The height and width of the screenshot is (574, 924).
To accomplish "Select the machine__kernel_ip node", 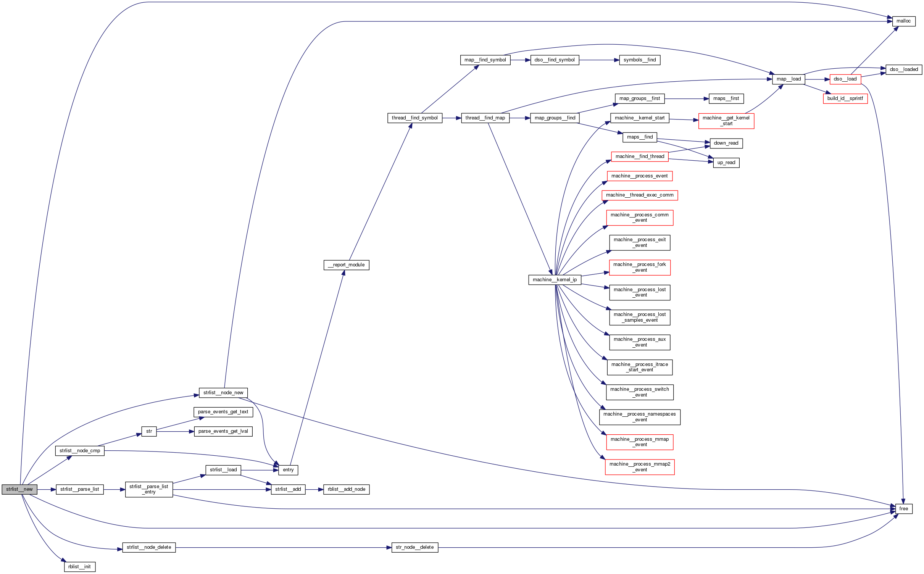I will 555,280.
